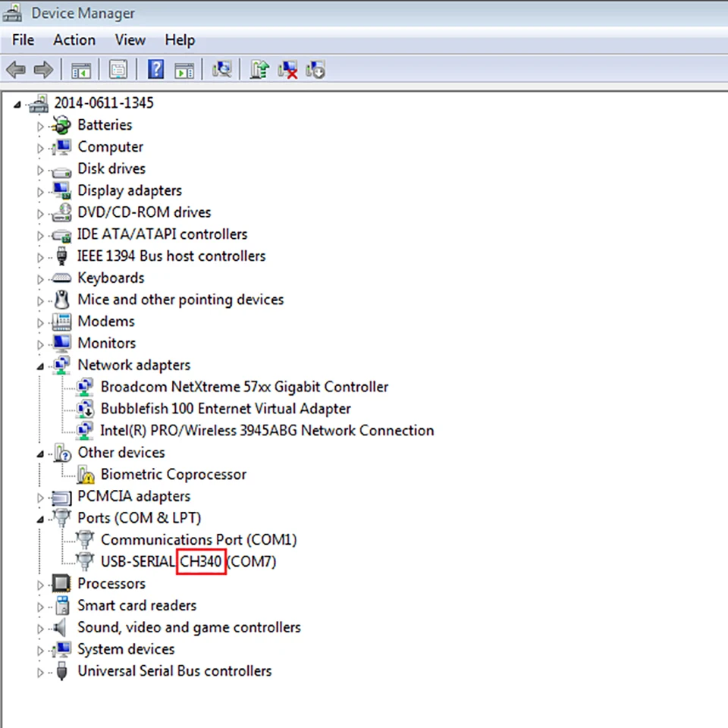Collapse the Network adapters category

tap(40, 366)
